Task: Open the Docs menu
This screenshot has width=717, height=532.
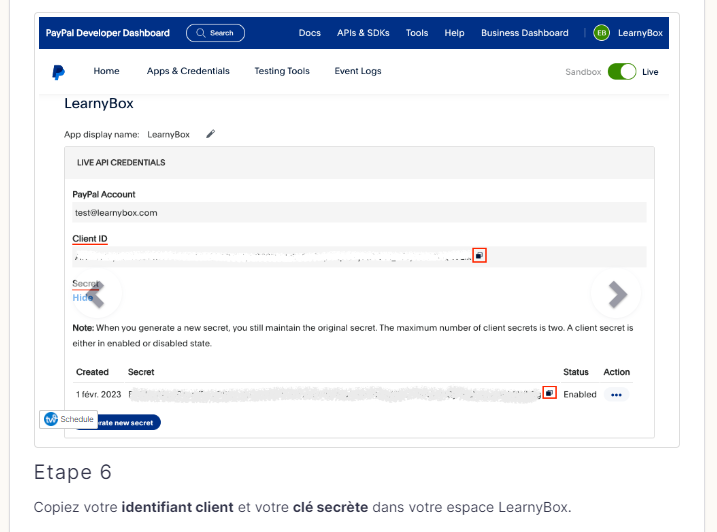Action: [310, 33]
